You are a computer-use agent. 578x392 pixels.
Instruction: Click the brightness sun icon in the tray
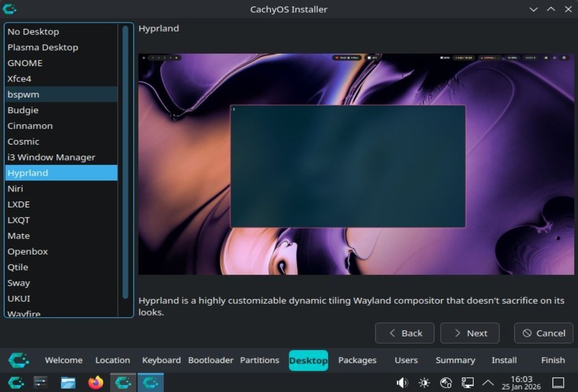[424, 382]
